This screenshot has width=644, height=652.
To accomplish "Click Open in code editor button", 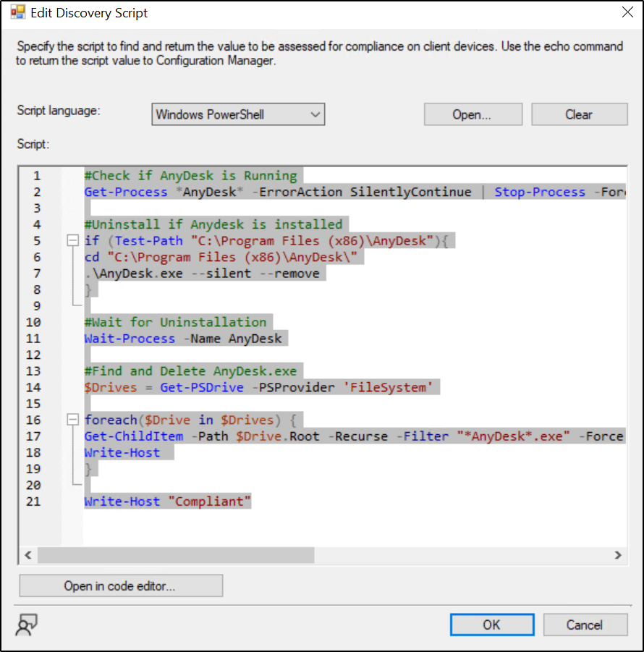I will pyautogui.click(x=121, y=586).
